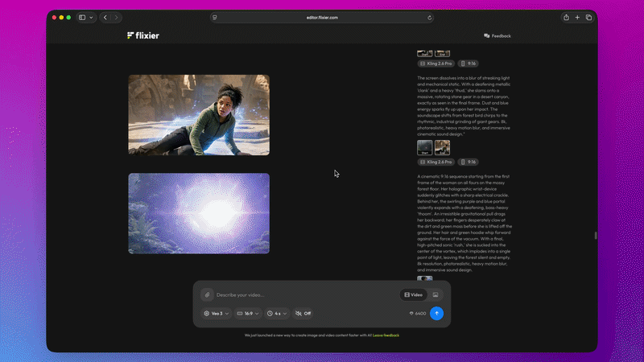Show Safari tab overview icon
This screenshot has width=644, height=362.
pyautogui.click(x=588, y=17)
